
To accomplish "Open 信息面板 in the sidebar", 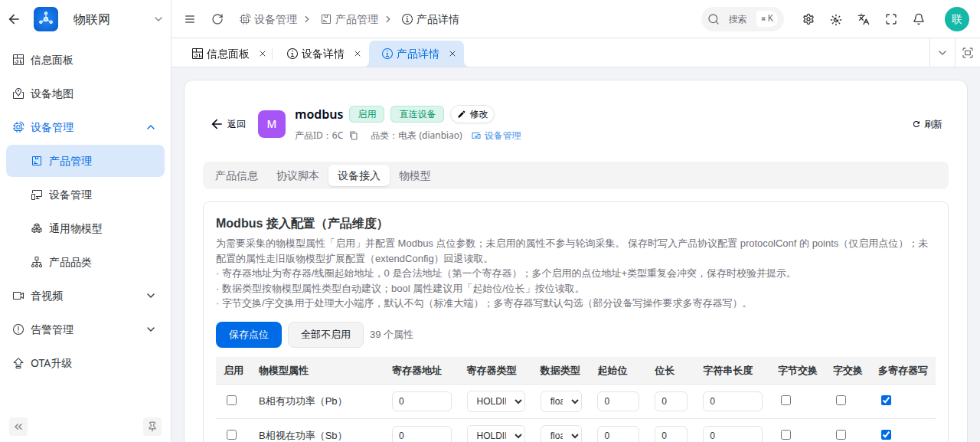I will click(x=85, y=60).
